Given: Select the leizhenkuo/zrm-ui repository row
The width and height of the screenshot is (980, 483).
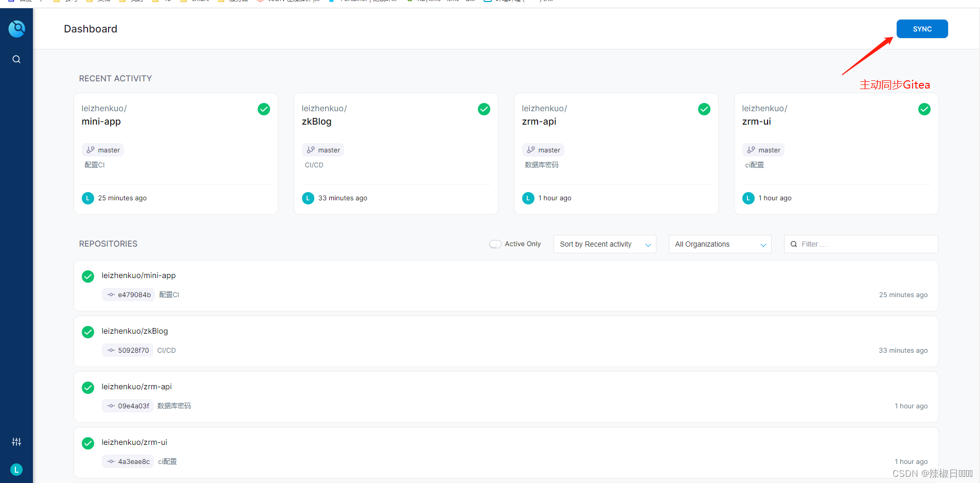Looking at the screenshot, I should click(134, 442).
